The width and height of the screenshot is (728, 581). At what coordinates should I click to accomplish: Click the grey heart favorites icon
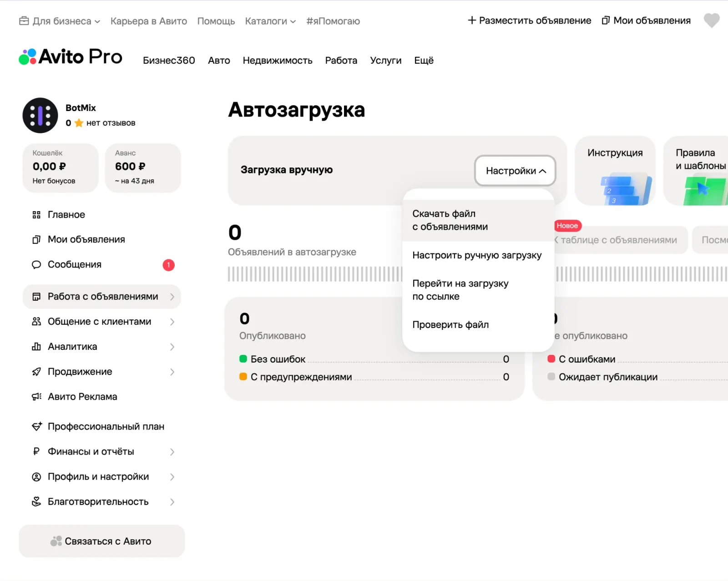(x=712, y=20)
